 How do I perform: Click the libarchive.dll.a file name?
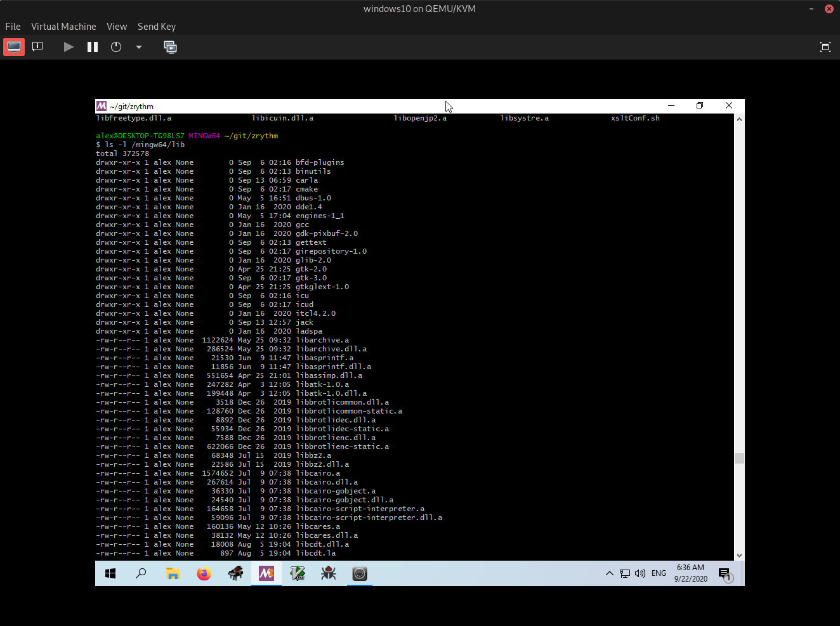coord(331,349)
